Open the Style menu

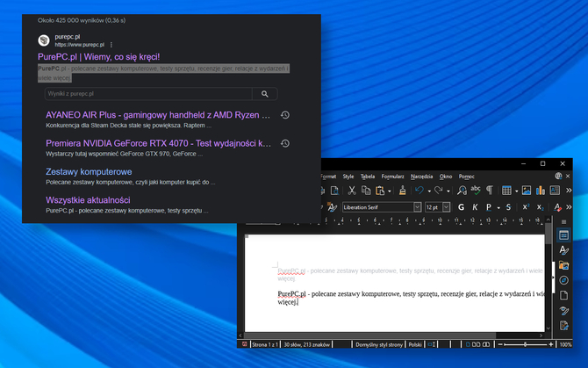click(x=348, y=177)
